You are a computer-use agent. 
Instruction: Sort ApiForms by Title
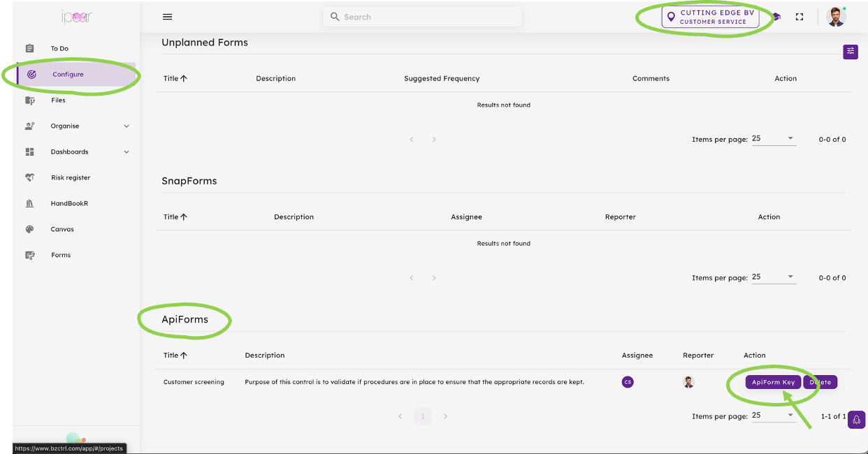175,355
